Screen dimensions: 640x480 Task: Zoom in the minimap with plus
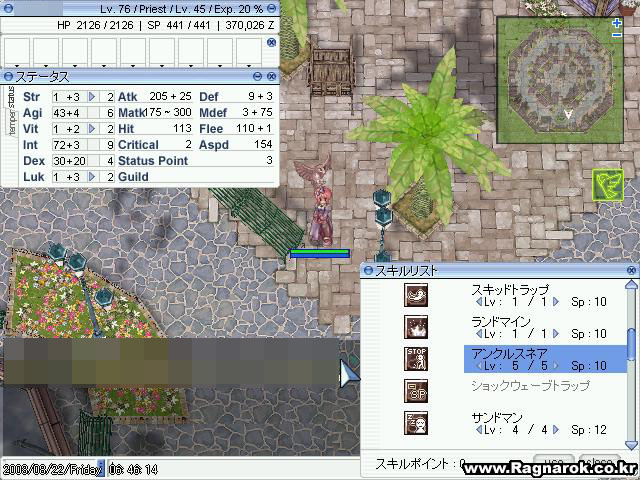617,22
